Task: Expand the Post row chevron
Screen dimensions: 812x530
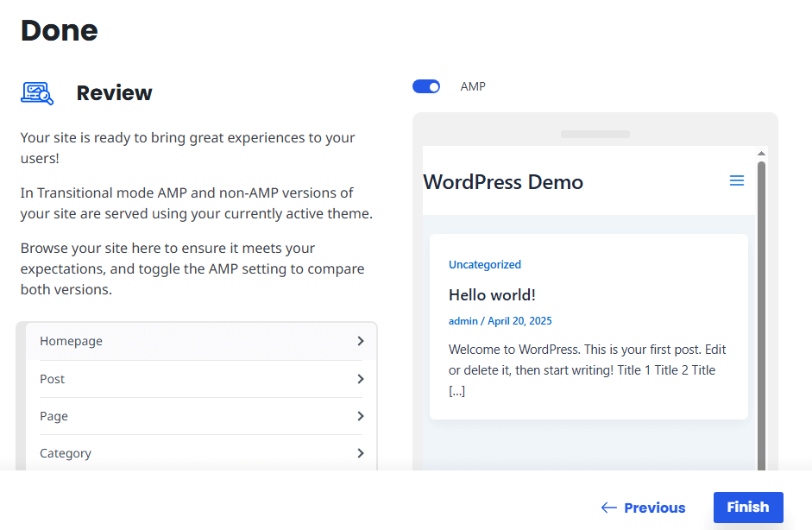Action: tap(361, 379)
